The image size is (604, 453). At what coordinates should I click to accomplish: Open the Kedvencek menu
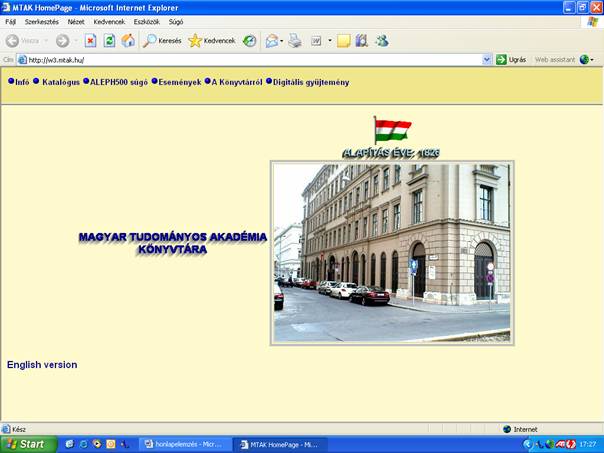109,22
